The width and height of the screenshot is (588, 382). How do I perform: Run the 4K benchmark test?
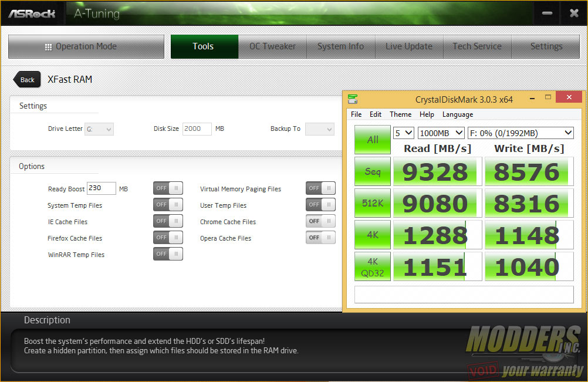[x=373, y=235]
